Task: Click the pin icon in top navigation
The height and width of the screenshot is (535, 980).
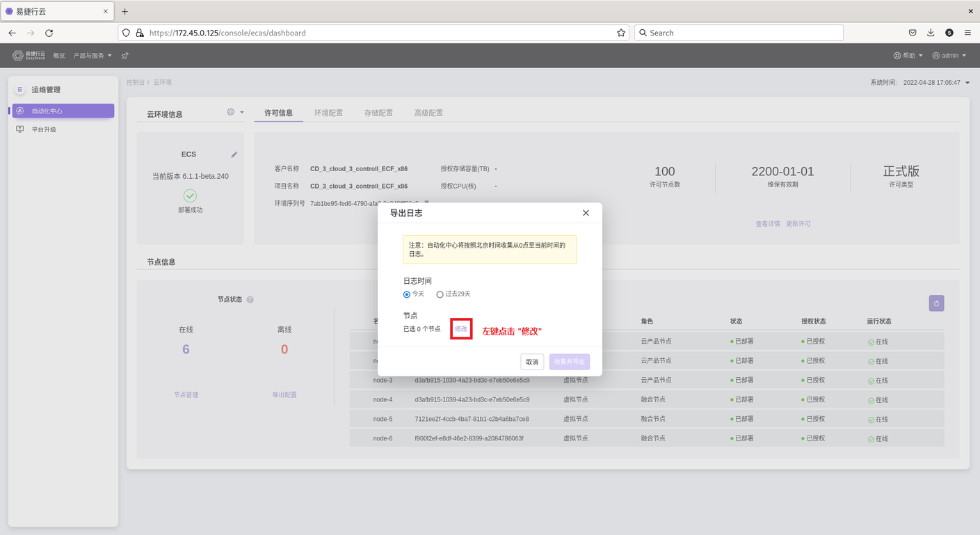Action: [x=125, y=56]
